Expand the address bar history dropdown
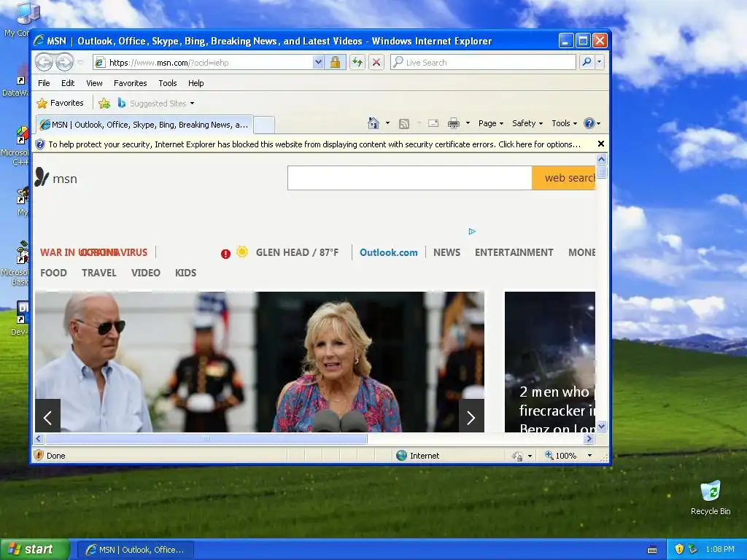The image size is (747, 560). coord(318,63)
